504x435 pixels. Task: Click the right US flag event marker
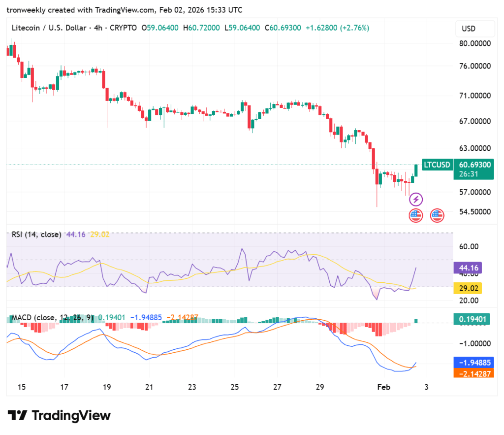[437, 216]
